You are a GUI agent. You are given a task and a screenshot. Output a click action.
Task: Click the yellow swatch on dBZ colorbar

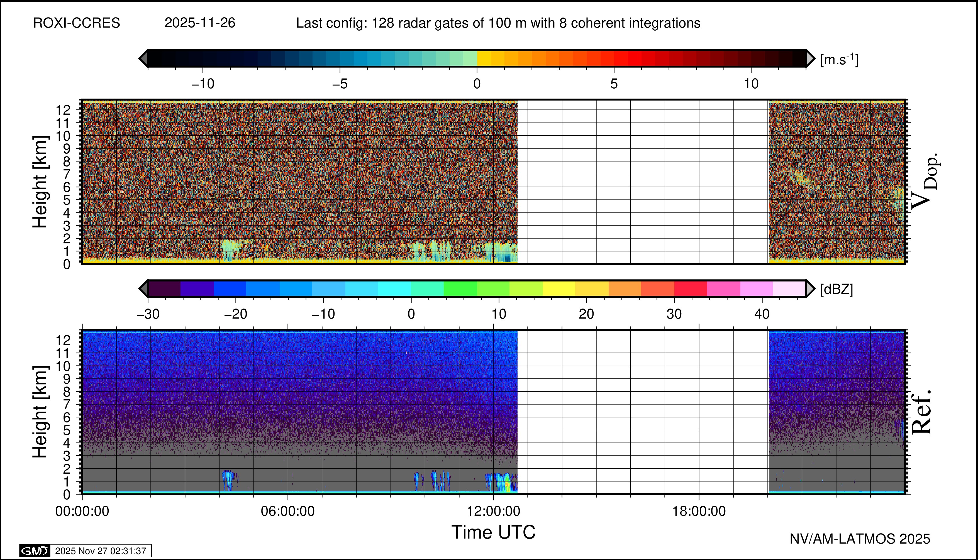tap(559, 288)
